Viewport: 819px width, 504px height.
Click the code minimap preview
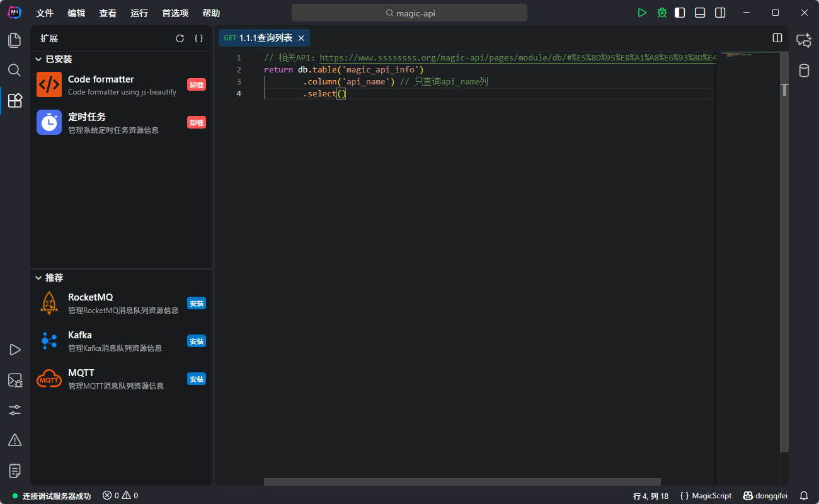pos(748,54)
